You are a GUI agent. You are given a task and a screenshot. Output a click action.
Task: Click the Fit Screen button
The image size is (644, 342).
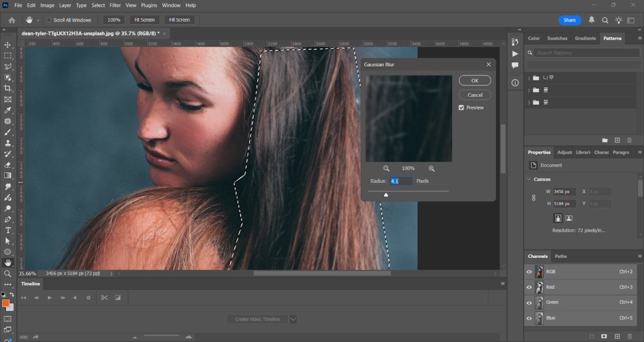(x=144, y=20)
